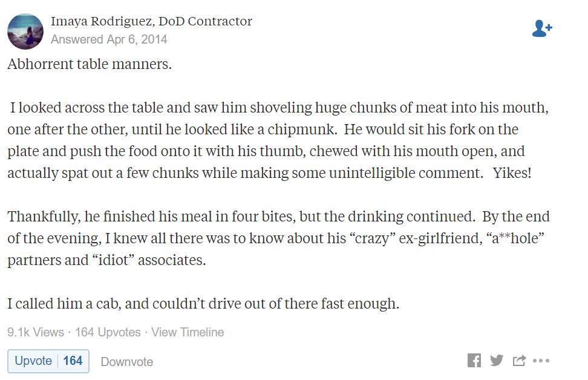Open Imaya Rodriguez's profile picture
Image resolution: width=588 pixels, height=380 pixels.
tap(25, 31)
